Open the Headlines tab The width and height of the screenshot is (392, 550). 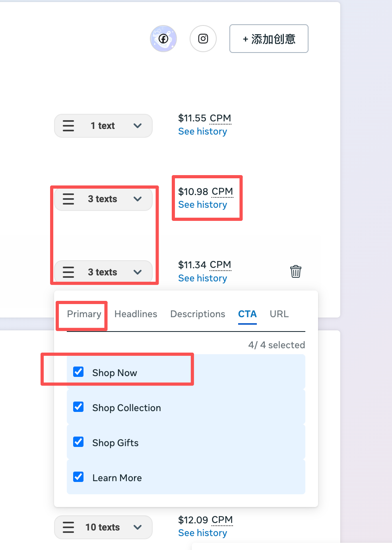[136, 314]
